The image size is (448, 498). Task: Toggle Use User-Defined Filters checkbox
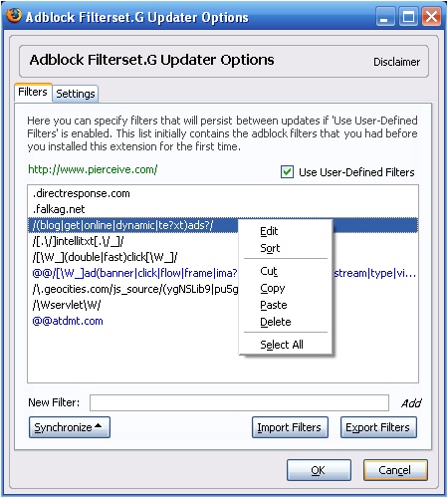287,172
